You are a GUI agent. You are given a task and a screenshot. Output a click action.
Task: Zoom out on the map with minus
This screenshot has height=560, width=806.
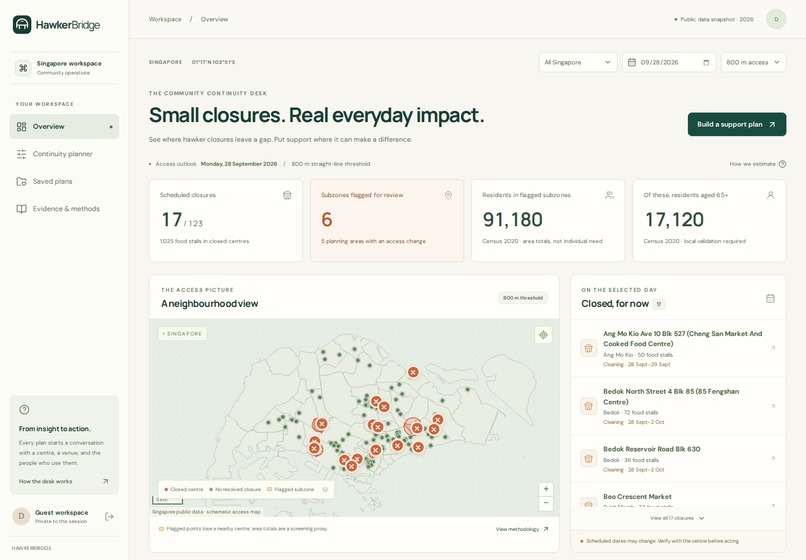[546, 503]
